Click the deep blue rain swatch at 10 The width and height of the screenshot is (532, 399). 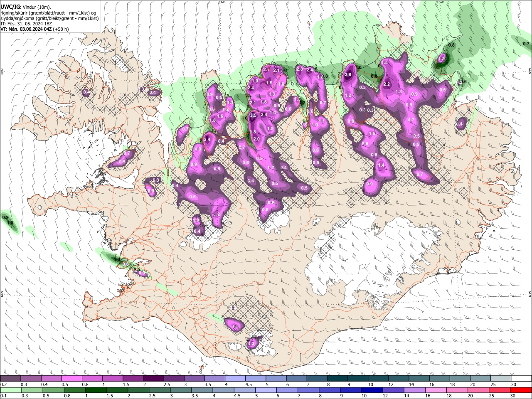coord(372,390)
